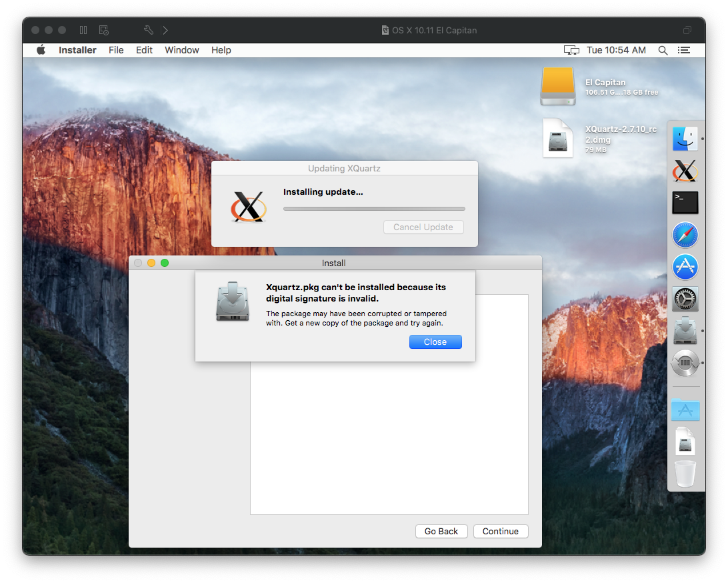Open the Help menu
This screenshot has height=583, width=728.
click(221, 50)
